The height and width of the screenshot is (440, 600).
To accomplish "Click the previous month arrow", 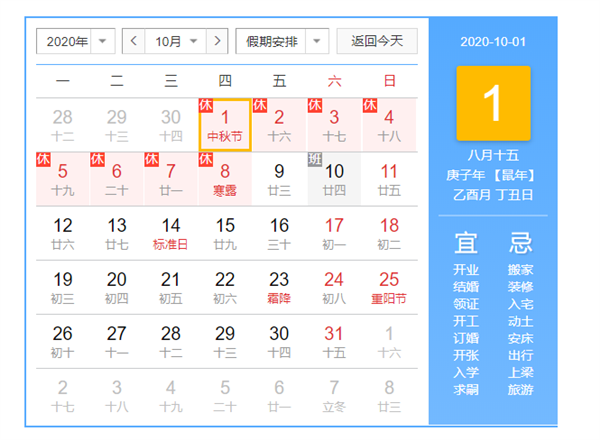I will [135, 41].
